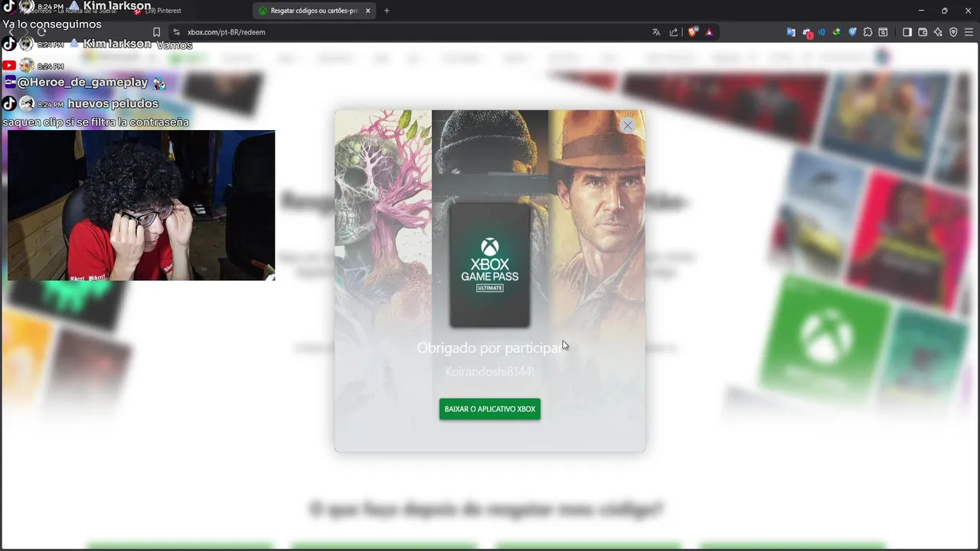The height and width of the screenshot is (551, 980).
Task: Click the streamer webcam overlay
Action: 140,205
